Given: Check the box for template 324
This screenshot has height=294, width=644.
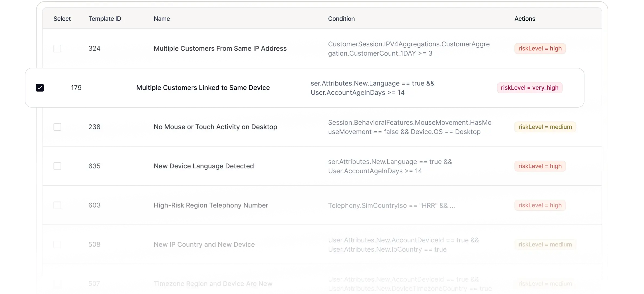Looking at the screenshot, I should (57, 48).
